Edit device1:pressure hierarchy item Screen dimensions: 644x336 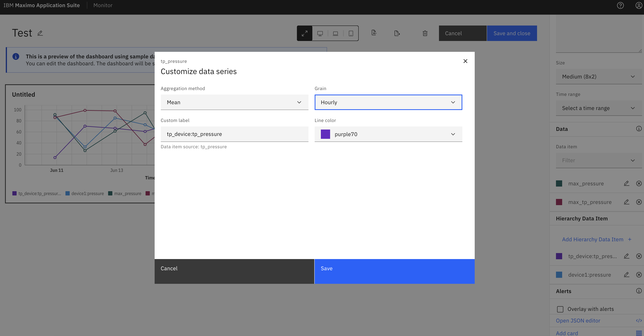click(626, 275)
